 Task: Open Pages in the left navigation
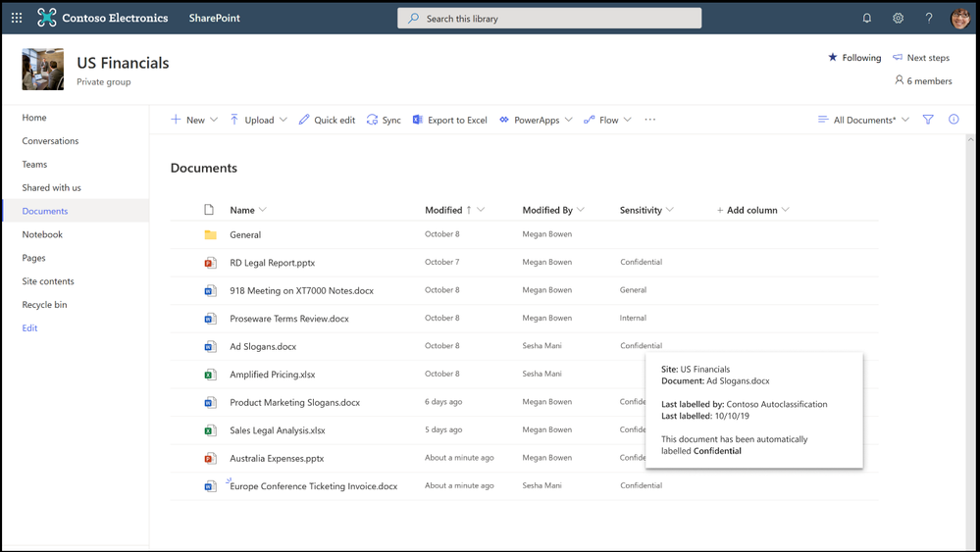(33, 258)
